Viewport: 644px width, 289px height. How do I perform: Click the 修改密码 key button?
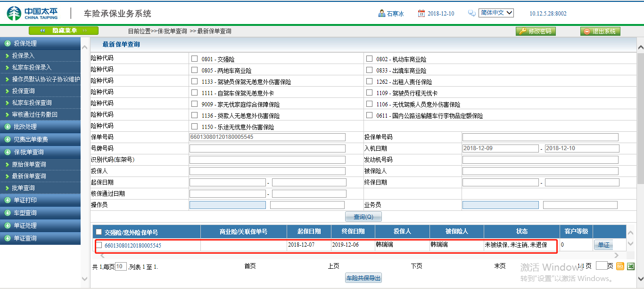[x=536, y=31]
